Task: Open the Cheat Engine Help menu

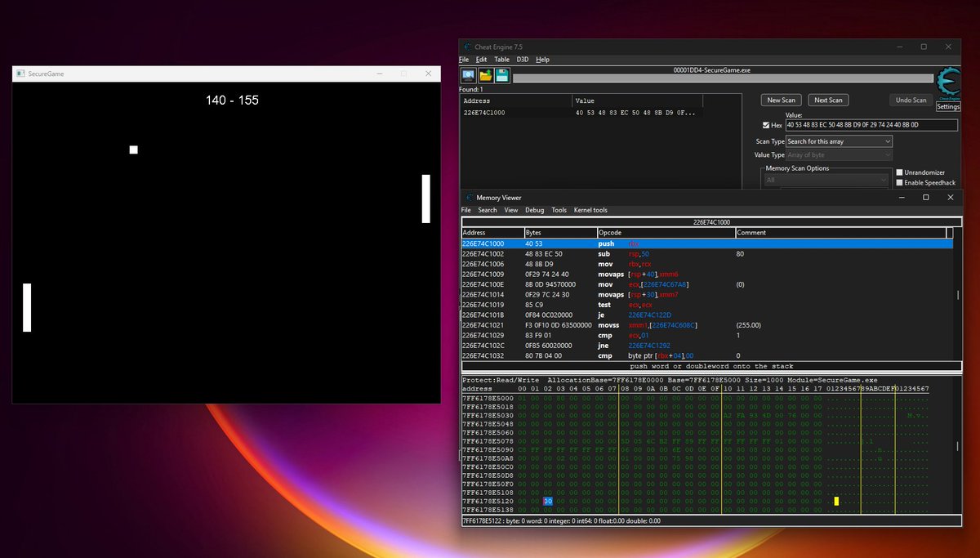Action: pos(542,60)
